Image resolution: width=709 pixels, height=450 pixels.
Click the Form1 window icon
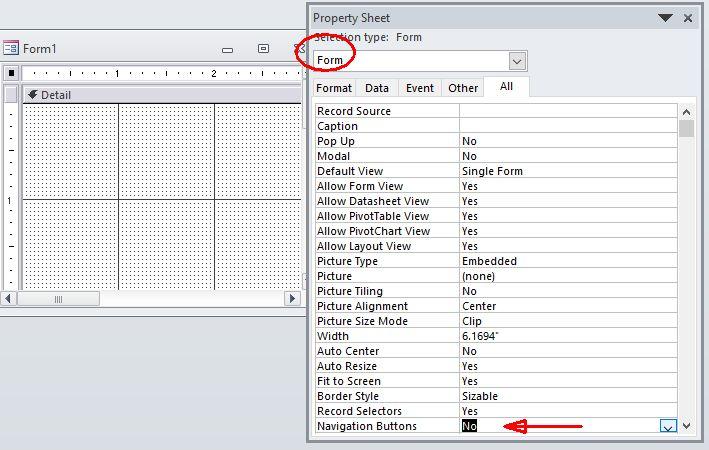[x=11, y=48]
